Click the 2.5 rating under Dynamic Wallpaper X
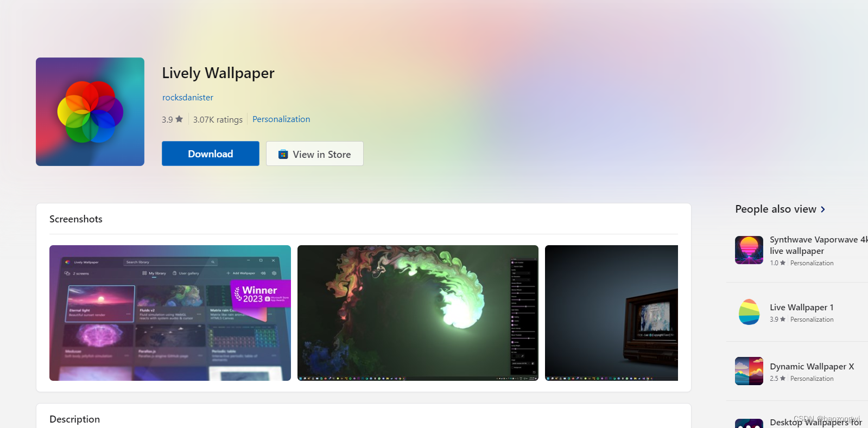 [x=777, y=379]
